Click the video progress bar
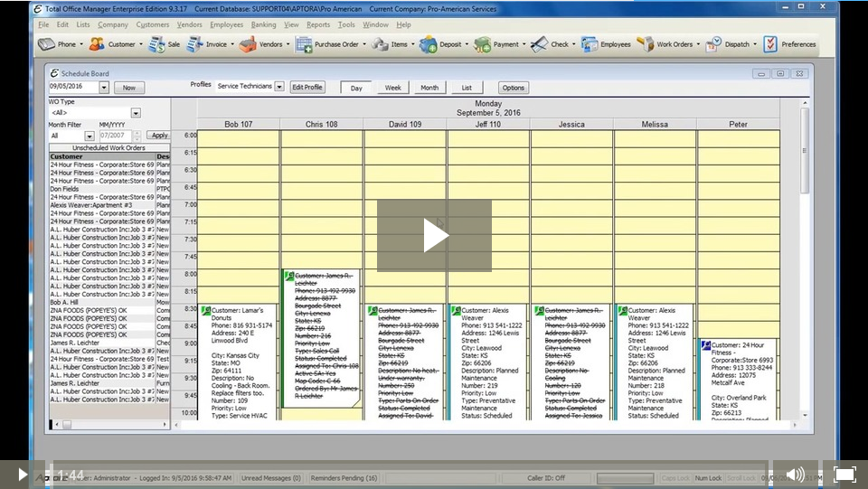868x489 pixels. [x=410, y=475]
